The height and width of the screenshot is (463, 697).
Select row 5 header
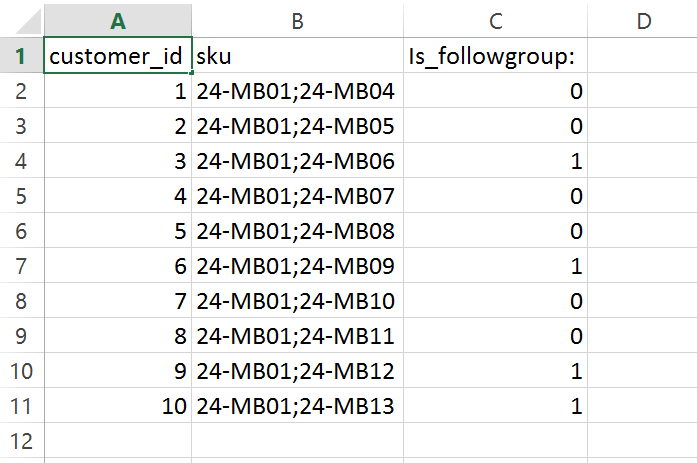[22, 197]
